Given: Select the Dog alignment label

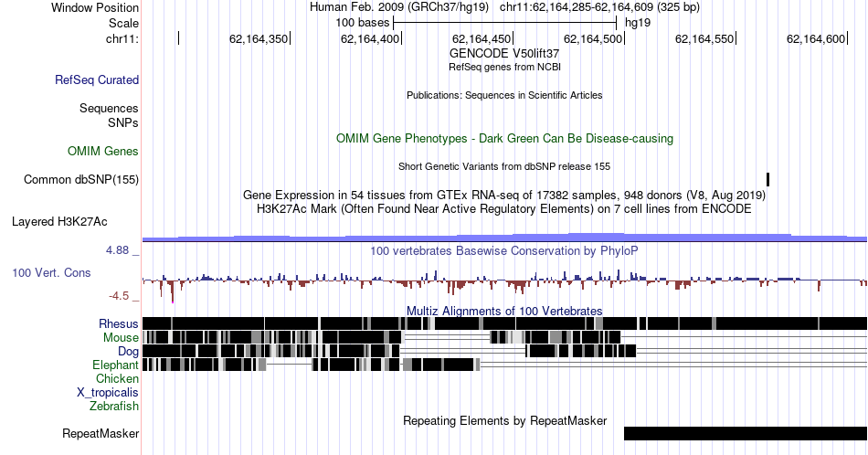Looking at the screenshot, I should [x=128, y=352].
